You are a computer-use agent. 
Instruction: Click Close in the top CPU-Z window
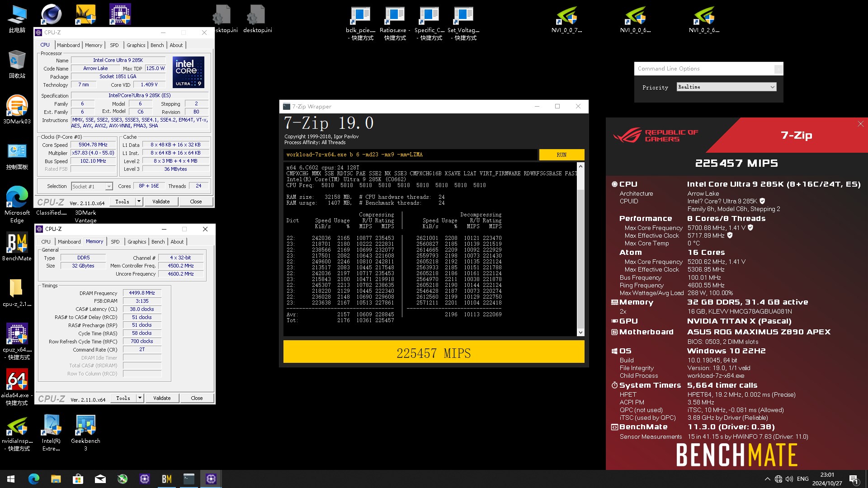click(x=196, y=202)
